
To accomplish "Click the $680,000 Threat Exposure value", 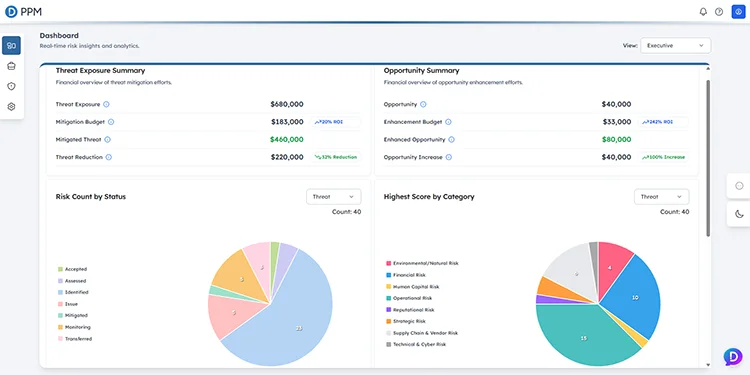I will (x=287, y=104).
